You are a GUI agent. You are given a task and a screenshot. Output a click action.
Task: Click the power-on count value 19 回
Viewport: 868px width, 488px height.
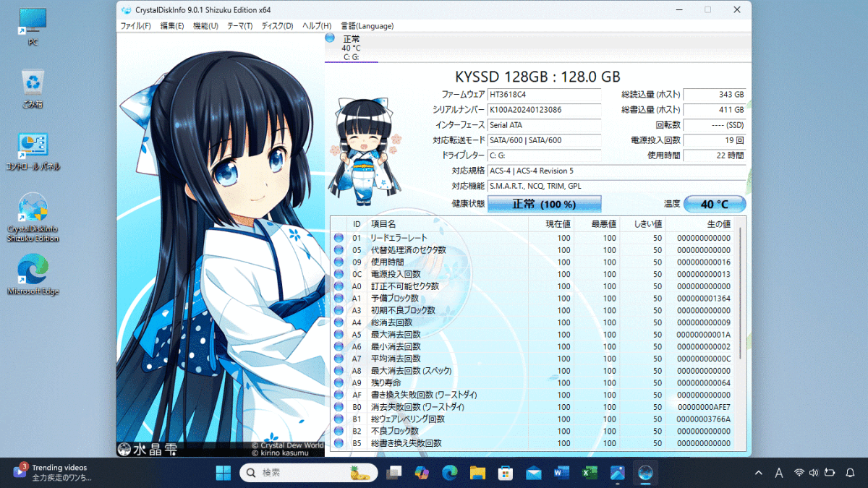pos(714,140)
